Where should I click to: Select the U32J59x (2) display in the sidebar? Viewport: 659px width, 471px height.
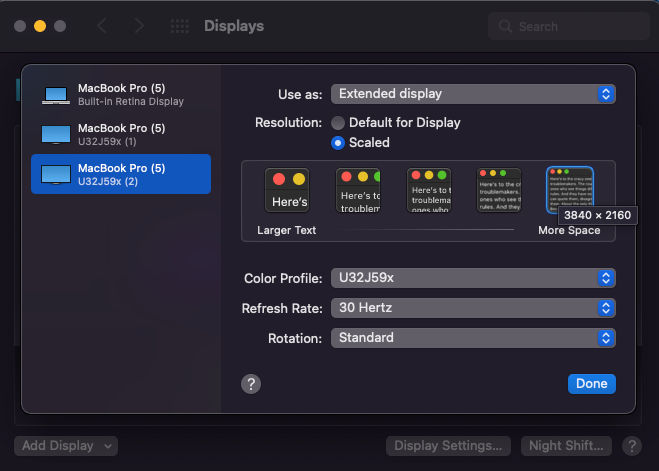coord(121,174)
